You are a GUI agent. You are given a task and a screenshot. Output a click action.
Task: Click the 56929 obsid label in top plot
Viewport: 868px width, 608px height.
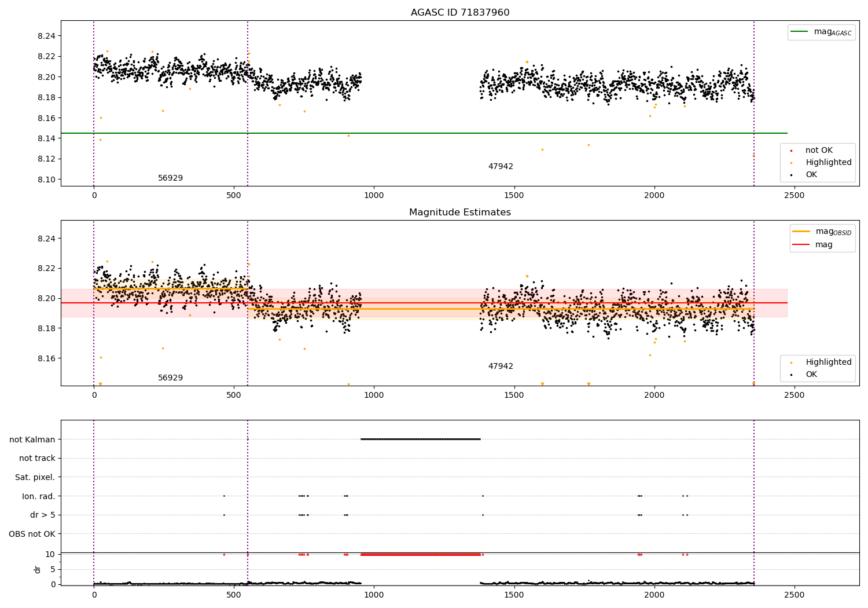(170, 178)
